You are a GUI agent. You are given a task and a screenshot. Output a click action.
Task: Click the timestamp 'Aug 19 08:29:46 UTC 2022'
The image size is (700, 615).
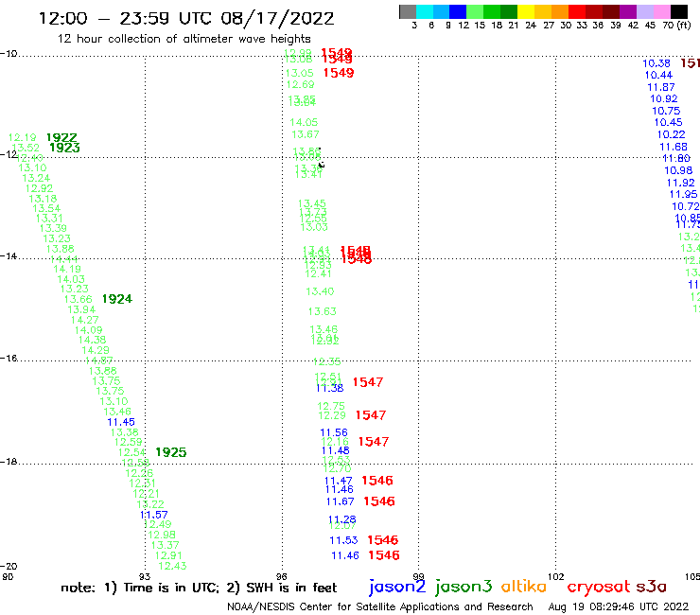click(619, 606)
